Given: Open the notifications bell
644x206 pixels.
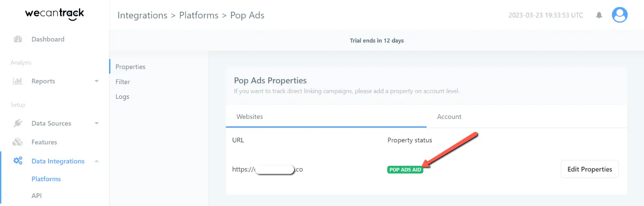Looking at the screenshot, I should 599,15.
